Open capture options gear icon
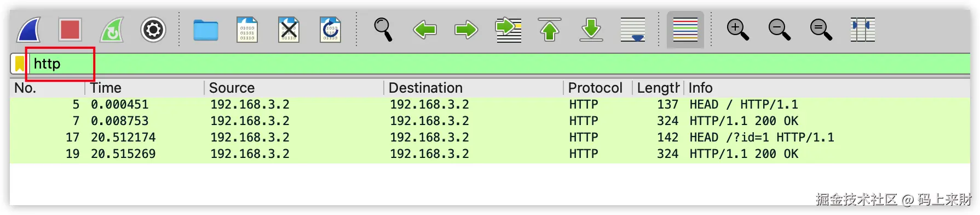980x215 pixels. [153, 29]
